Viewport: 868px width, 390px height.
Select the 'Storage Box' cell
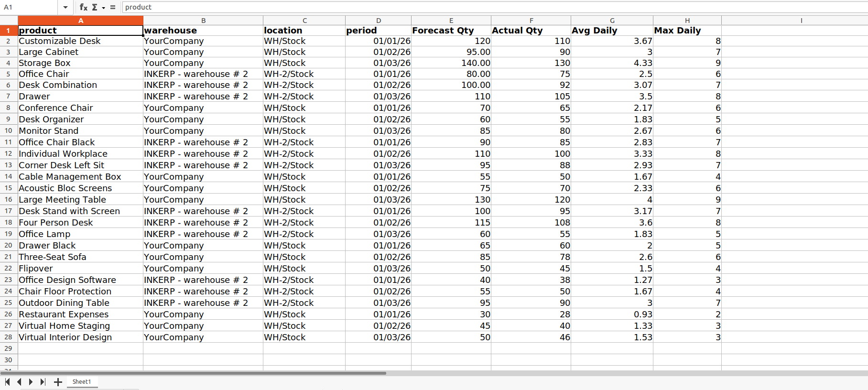click(81, 63)
